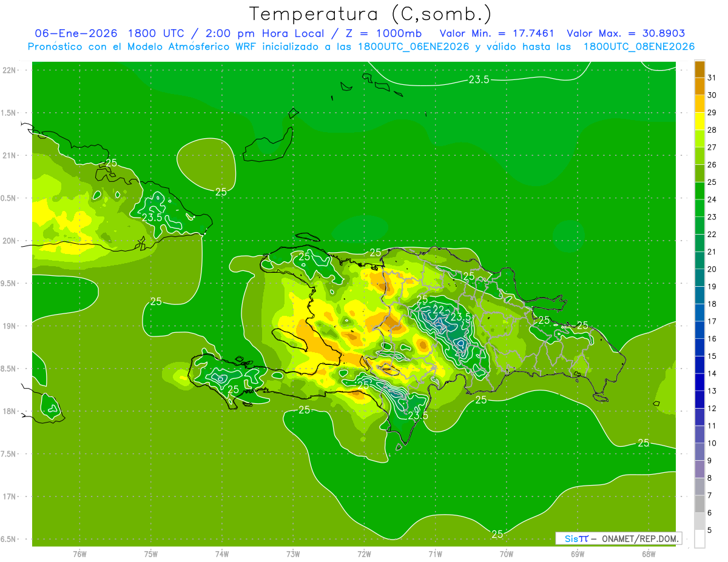This screenshot has height=562, width=728.
Task: Click '1800UTC_06ENE2026' initialization time text
Action: pos(413,47)
